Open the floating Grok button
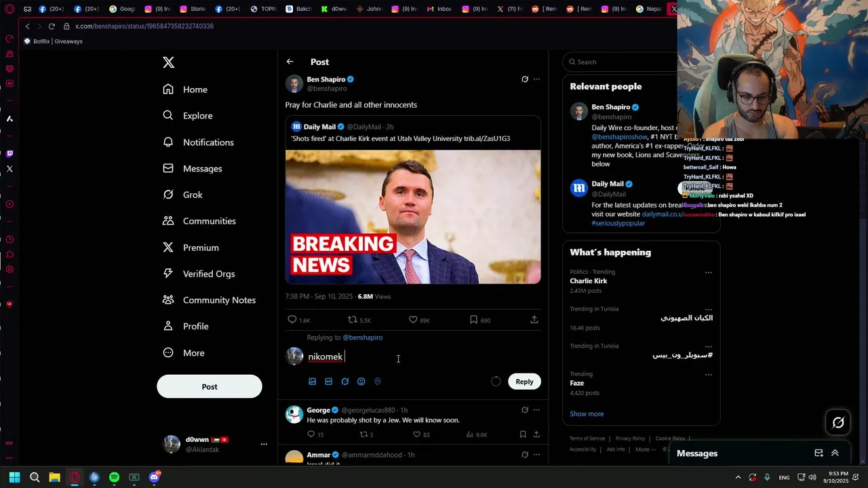This screenshot has height=488, width=868. pos(838,423)
